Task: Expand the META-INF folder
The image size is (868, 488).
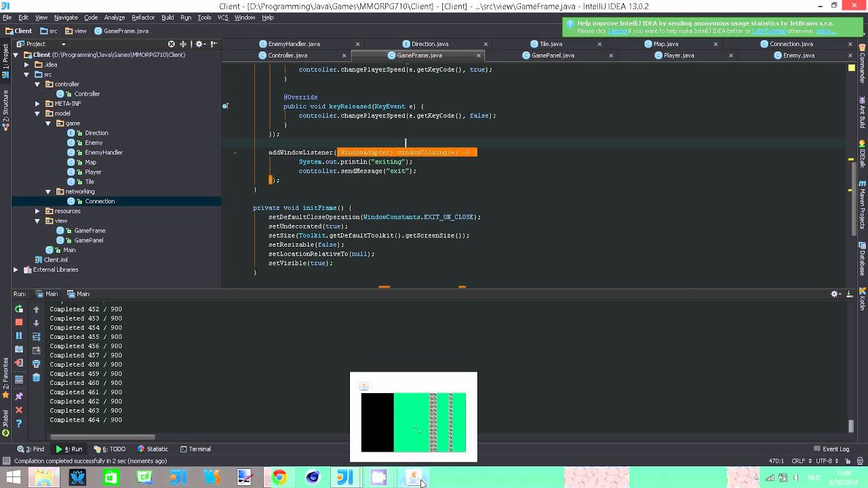Action: 37,104
